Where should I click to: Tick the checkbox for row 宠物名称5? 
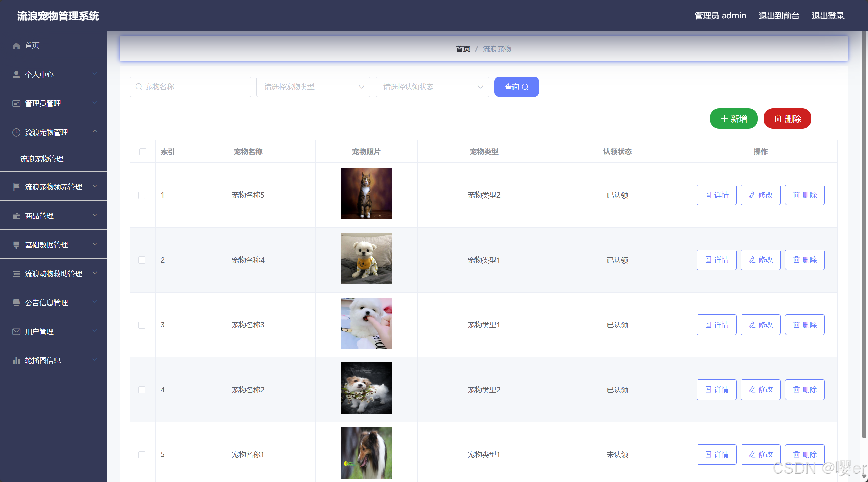click(142, 195)
